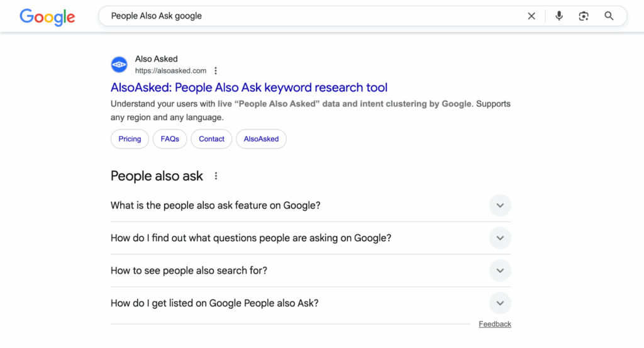Click the AlsoAsked sitelink chip
Viewport: 644px width, 348px height.
[261, 139]
